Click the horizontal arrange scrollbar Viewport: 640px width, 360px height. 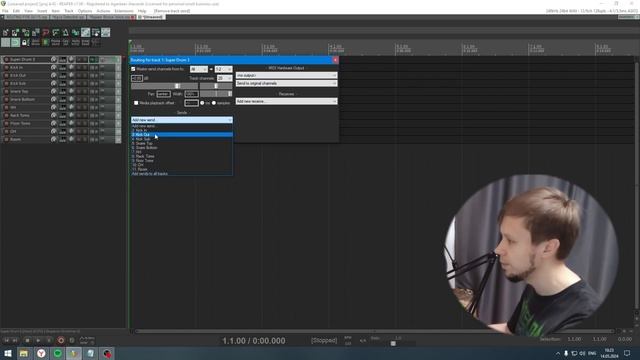point(374,331)
